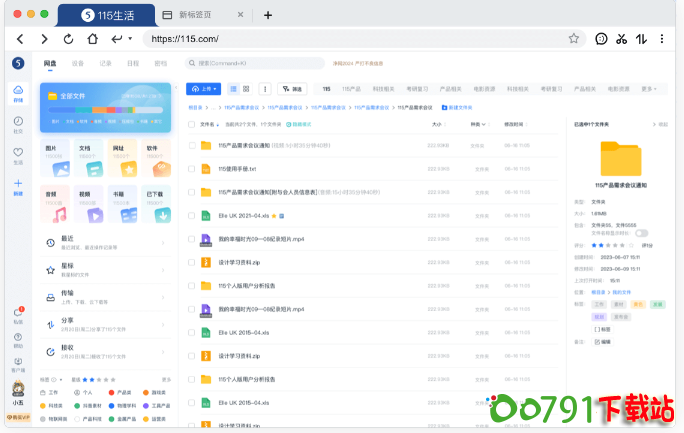Check the first 设计学习资料.zip checkbox

[x=192, y=263]
